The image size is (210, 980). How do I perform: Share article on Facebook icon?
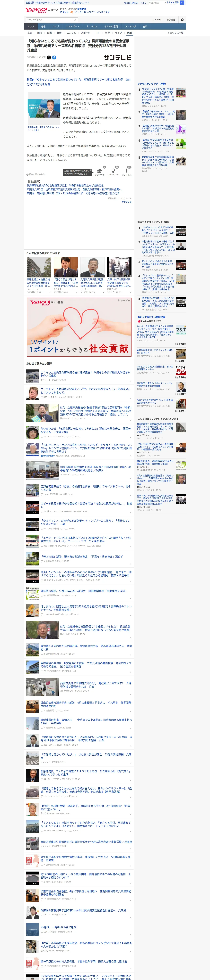point(54,57)
